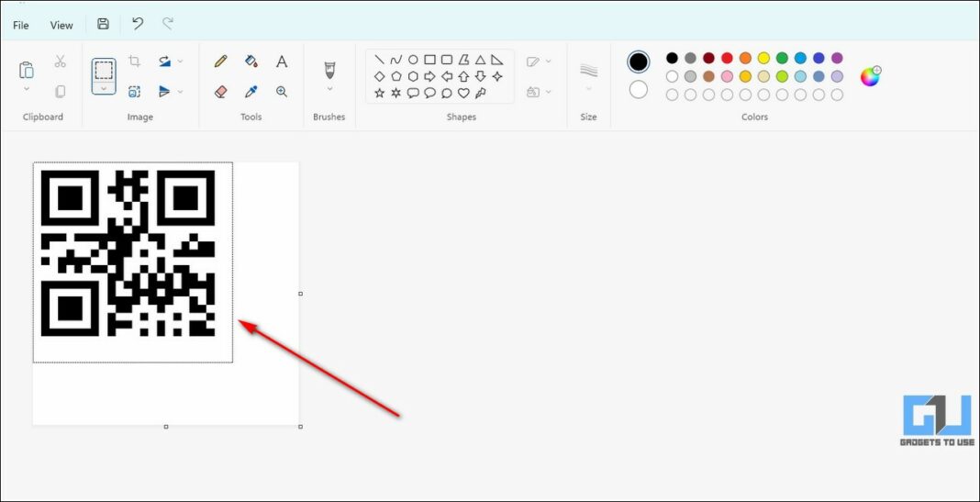Expand the Brushes dropdown arrow

pyautogui.click(x=329, y=90)
